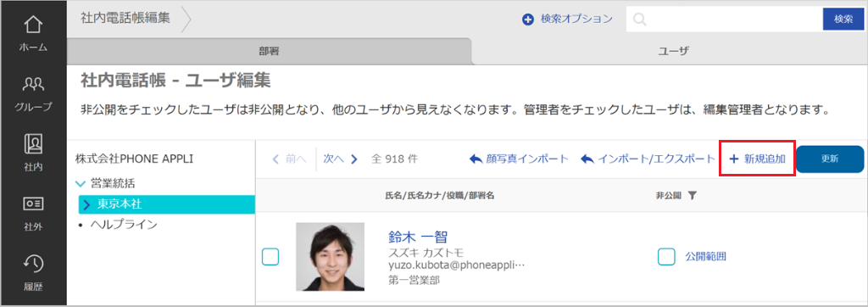The image size is (868, 307).
Task: Click the 検索オプション plus icon
Action: coord(527,20)
